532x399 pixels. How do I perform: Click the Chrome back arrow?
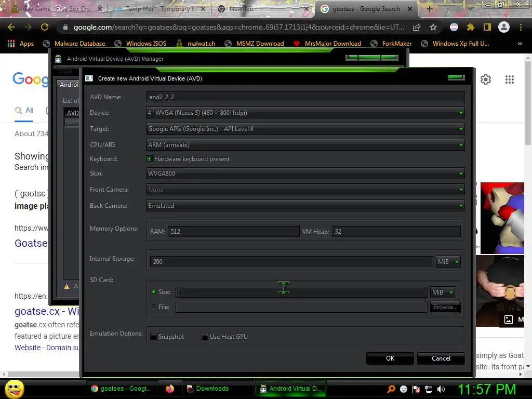pyautogui.click(x=11, y=27)
